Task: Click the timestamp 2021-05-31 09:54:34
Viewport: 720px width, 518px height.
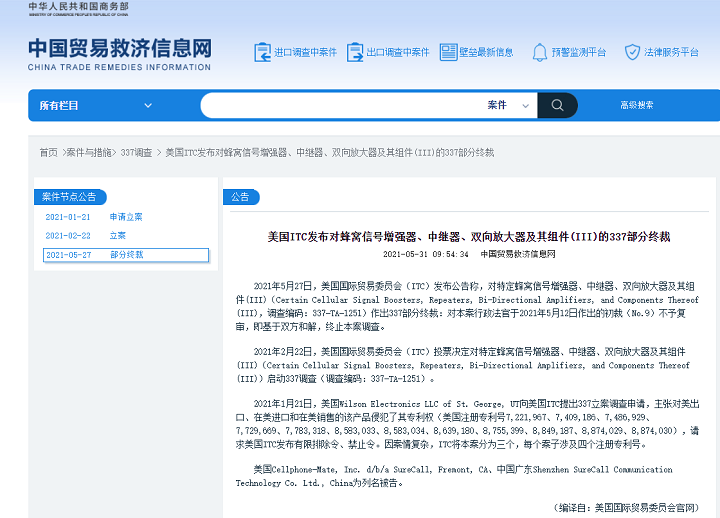Action: [426, 254]
